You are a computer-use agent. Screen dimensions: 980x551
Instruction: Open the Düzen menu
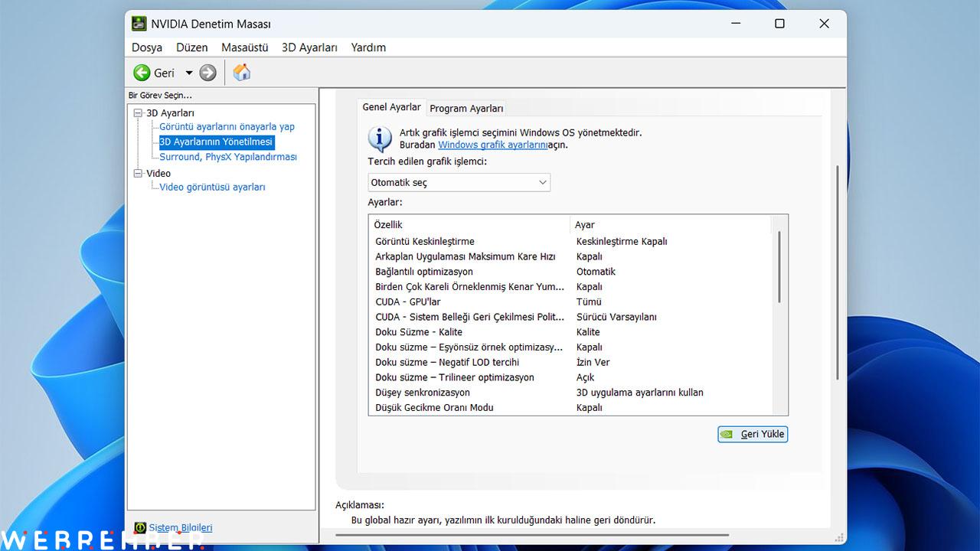[192, 47]
